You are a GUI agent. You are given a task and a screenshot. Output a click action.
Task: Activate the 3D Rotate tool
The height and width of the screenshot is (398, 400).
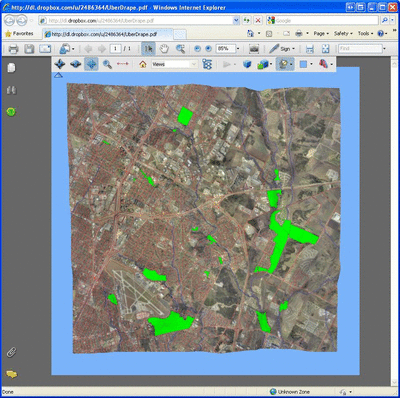pos(60,64)
